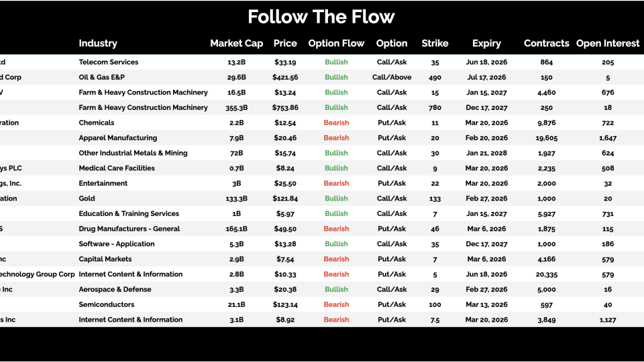Click the Follow The Flow title
Viewport: 644px width, 362px height.
pyautogui.click(x=321, y=17)
